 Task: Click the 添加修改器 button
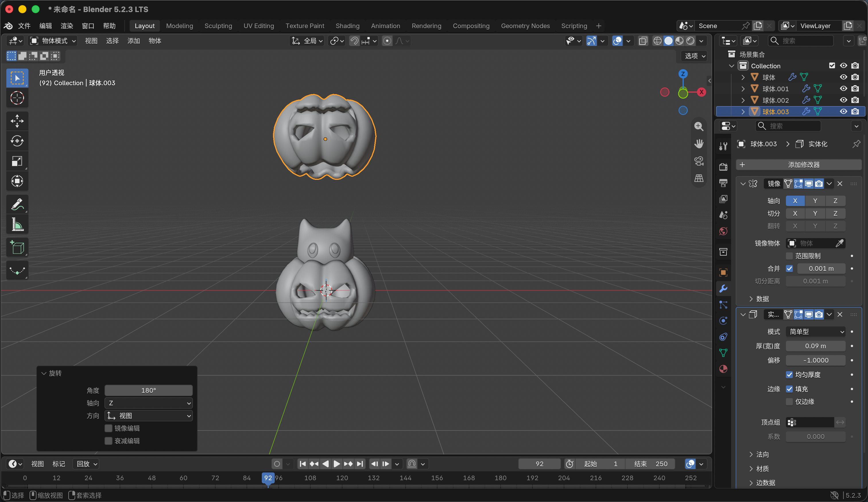tap(799, 165)
